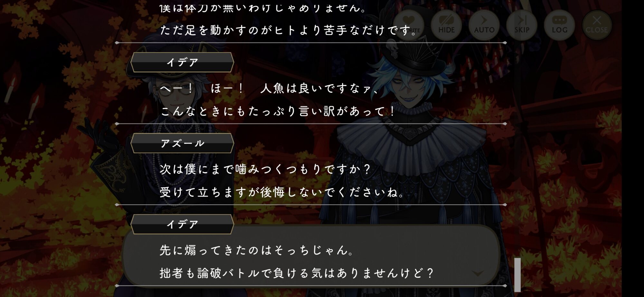Select the アズール name plate
Screen dimensions: 644x297
pos(182,143)
